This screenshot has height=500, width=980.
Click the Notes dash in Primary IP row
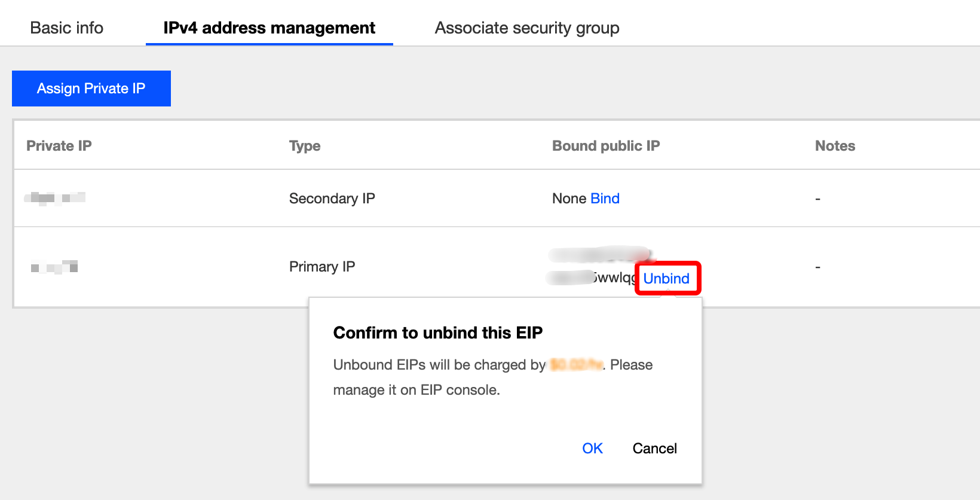coord(817,267)
